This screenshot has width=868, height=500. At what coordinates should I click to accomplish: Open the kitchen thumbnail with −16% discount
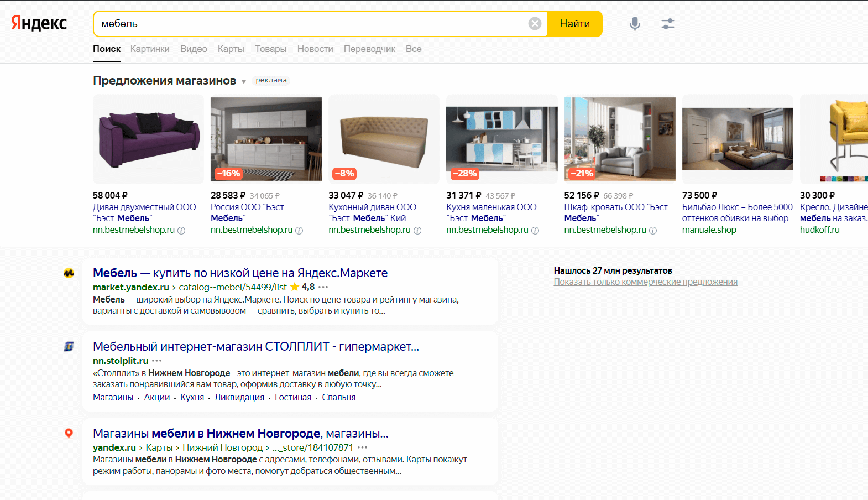click(266, 139)
